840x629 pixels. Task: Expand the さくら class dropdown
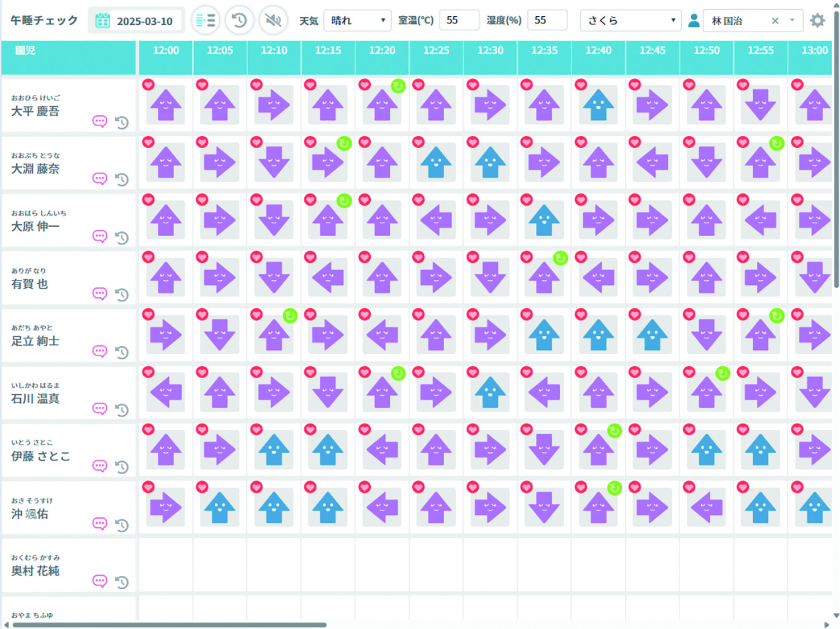630,21
